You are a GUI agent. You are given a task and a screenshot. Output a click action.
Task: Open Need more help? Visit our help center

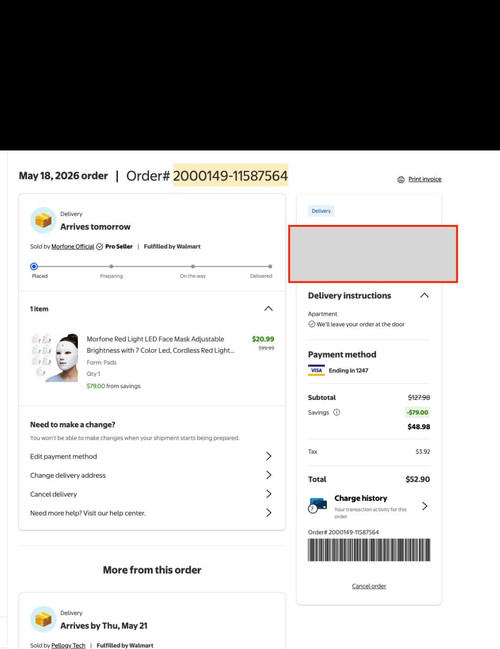pos(88,513)
